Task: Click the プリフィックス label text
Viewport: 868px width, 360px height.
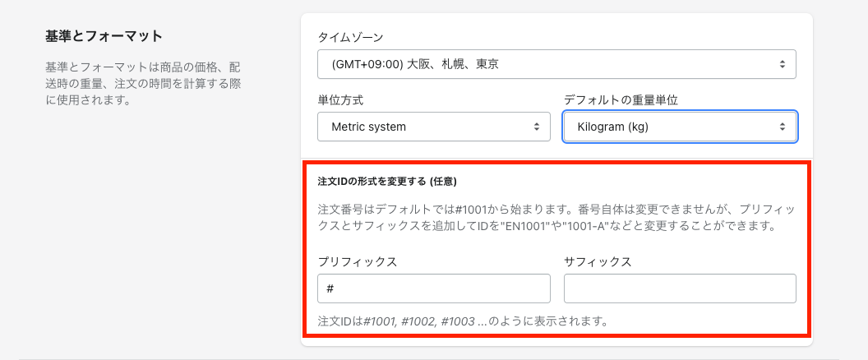Action: pyautogui.click(x=357, y=261)
